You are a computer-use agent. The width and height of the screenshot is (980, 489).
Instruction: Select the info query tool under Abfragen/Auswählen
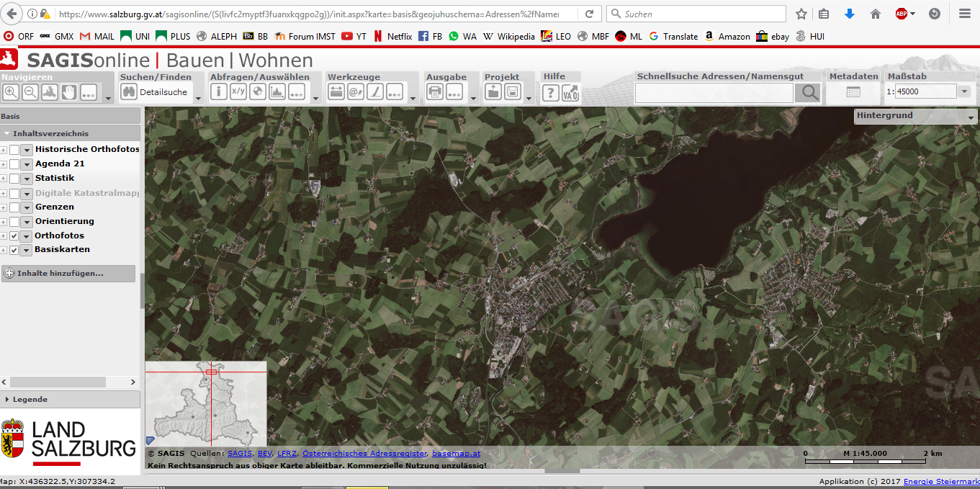tap(217, 91)
